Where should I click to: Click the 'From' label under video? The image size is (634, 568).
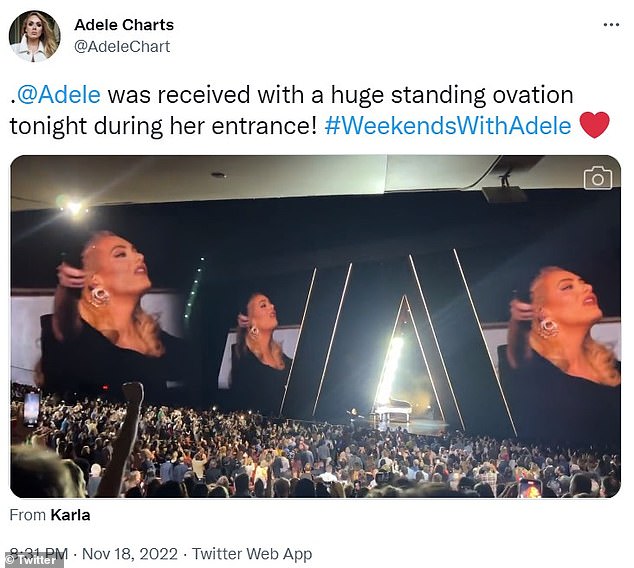click(x=25, y=515)
